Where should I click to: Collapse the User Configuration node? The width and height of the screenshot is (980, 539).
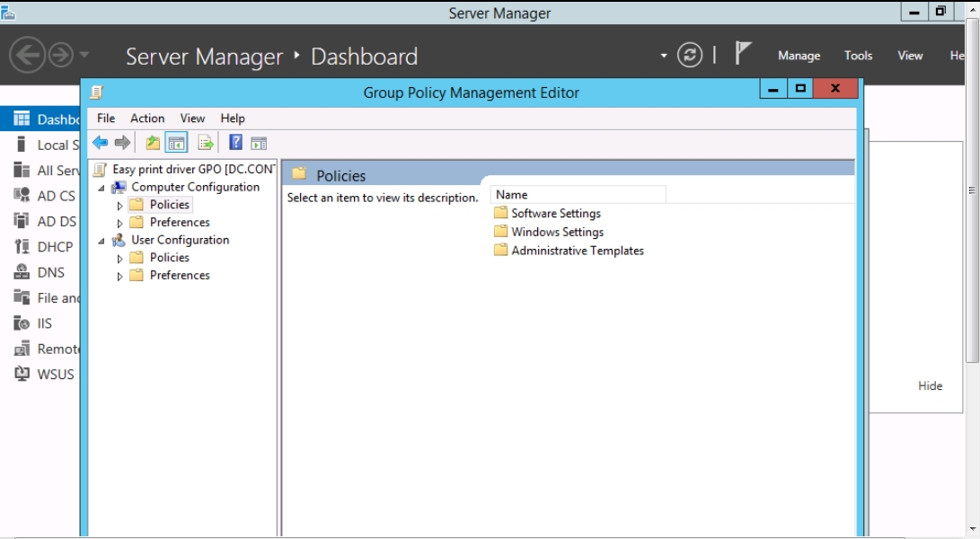[x=102, y=241]
